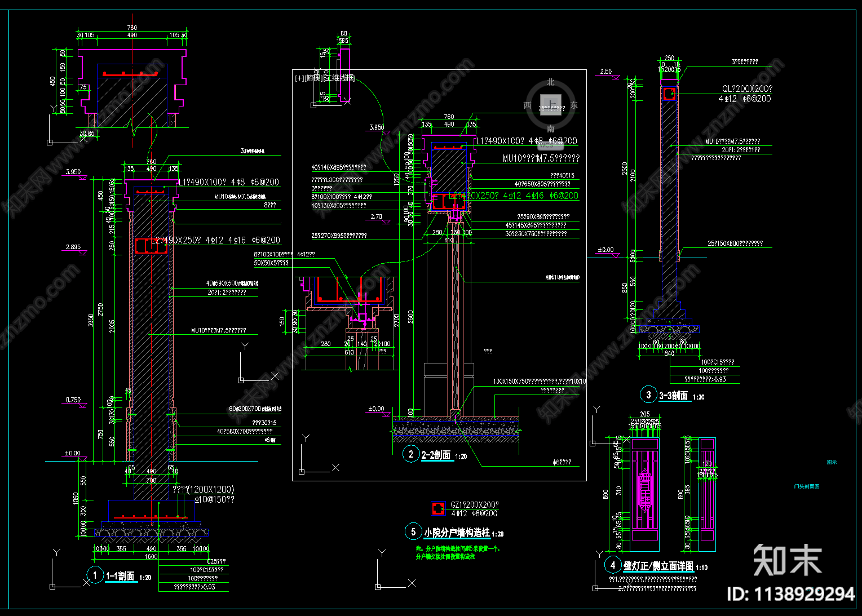Viewport: 862px width, 616px height.
Task: Select the small cyan label "图示"
Action: pos(832,462)
